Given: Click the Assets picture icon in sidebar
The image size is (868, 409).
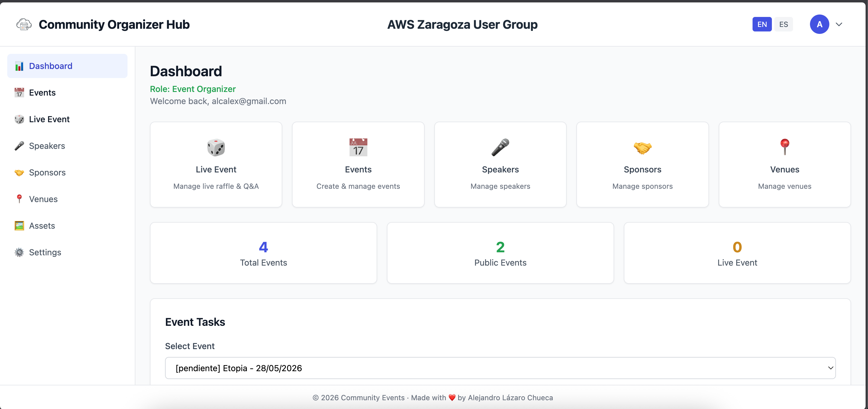Looking at the screenshot, I should point(19,226).
